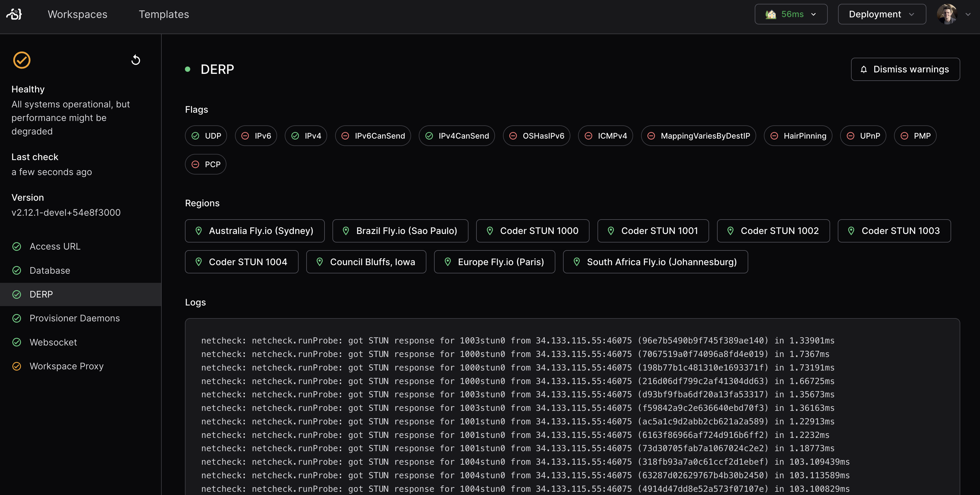The image size is (980, 495).
Task: Switch to the Templates page
Action: [164, 14]
